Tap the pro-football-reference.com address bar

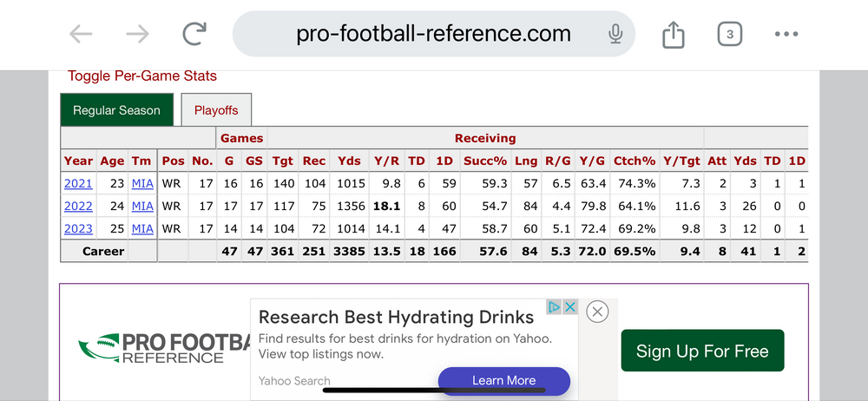[433, 35]
